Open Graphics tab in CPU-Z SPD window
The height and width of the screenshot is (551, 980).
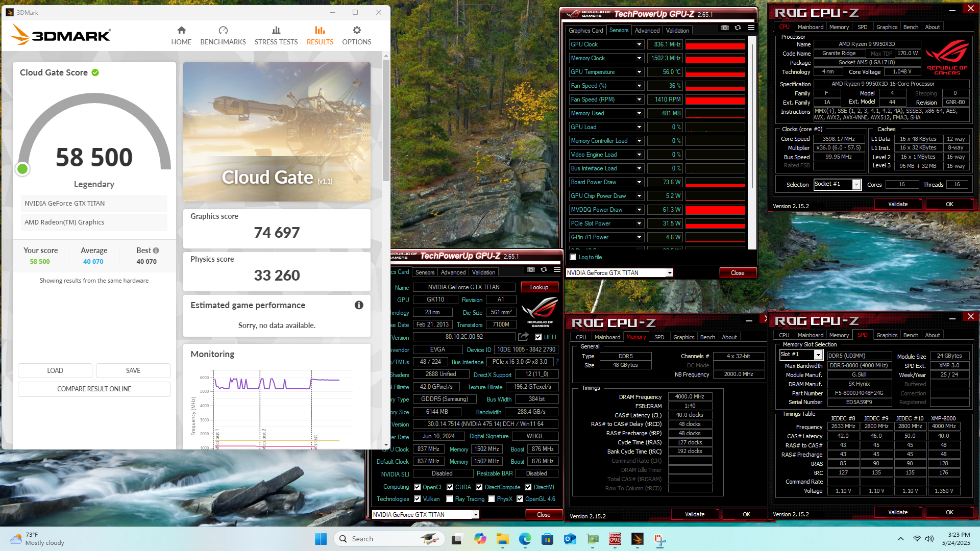pos(887,335)
